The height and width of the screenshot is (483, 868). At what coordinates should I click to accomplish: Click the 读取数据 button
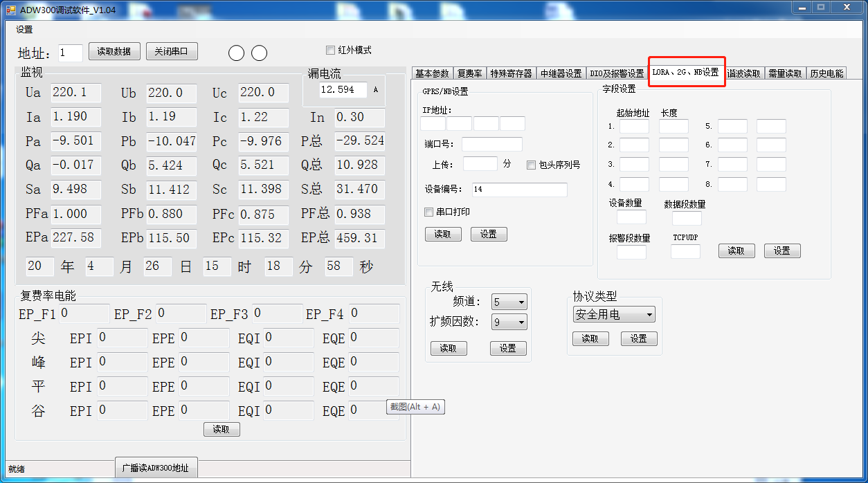114,51
